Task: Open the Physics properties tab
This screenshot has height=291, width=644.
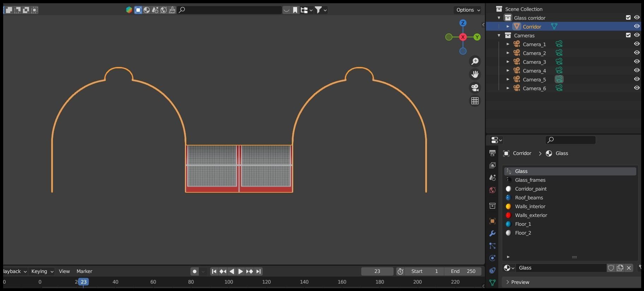Action: pyautogui.click(x=492, y=258)
